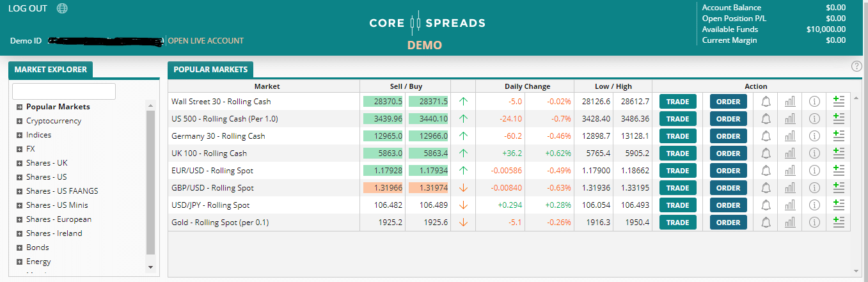868x282 pixels.
Task: Open Shares - US Minis category
Action: (57, 205)
